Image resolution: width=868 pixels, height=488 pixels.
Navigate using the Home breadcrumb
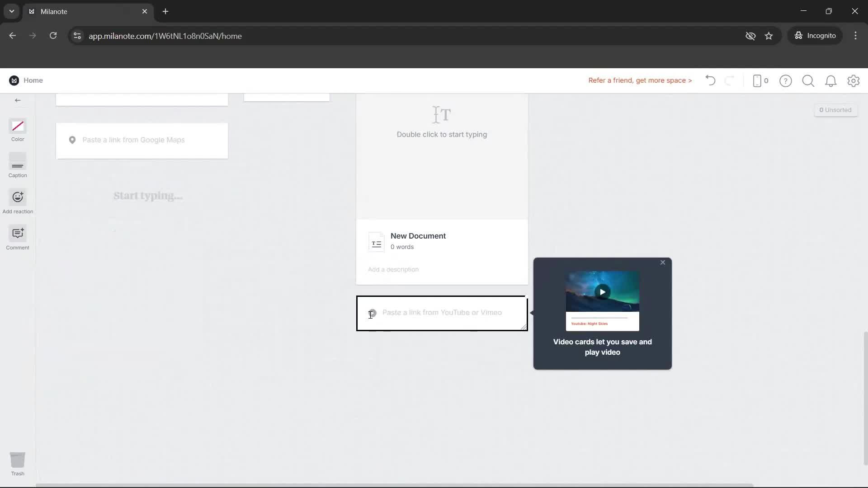(33, 80)
